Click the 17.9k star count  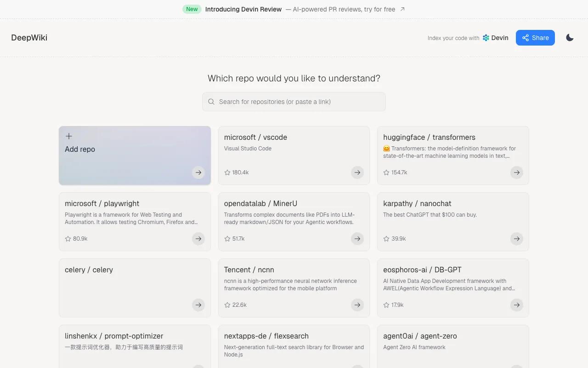(397, 305)
